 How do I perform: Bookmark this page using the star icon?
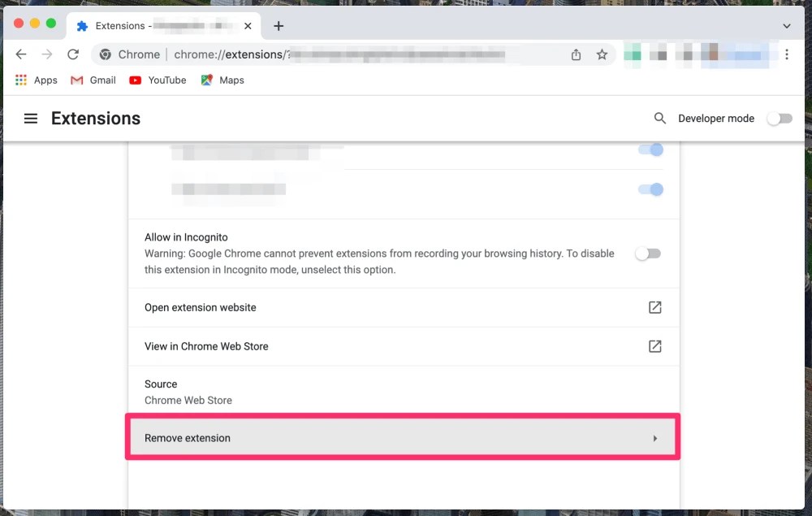pyautogui.click(x=602, y=54)
